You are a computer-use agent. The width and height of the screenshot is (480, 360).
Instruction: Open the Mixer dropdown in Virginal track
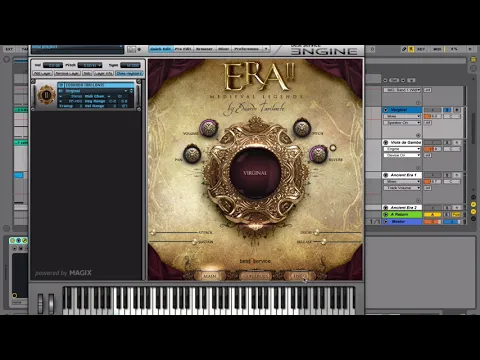click(x=402, y=116)
